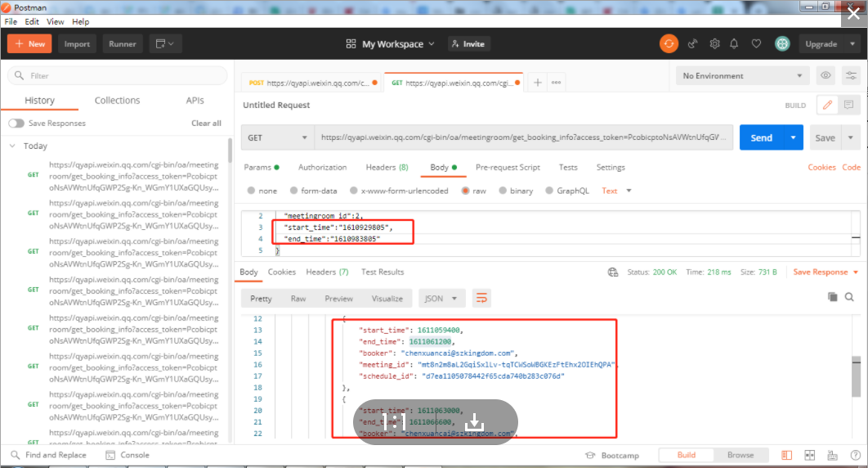Open manage environments sliders icon
The width and height of the screenshot is (868, 468).
coord(851,75)
